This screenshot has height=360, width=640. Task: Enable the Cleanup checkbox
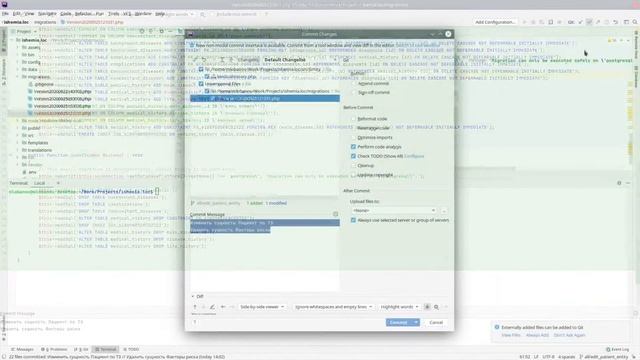[353, 165]
